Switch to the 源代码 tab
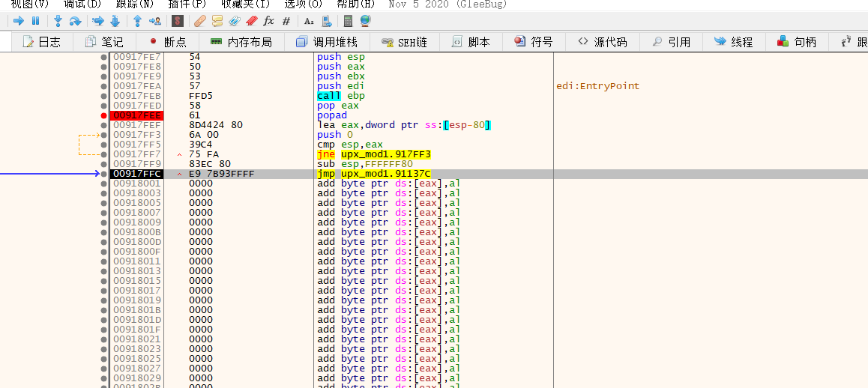Viewport: 868px width, 388px height. pyautogui.click(x=603, y=42)
